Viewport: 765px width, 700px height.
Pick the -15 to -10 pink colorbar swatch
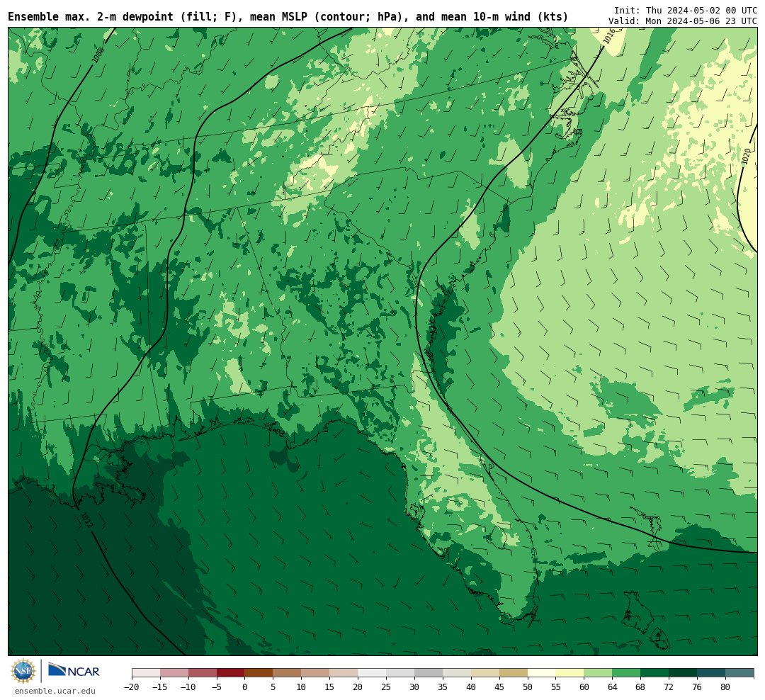(x=174, y=673)
